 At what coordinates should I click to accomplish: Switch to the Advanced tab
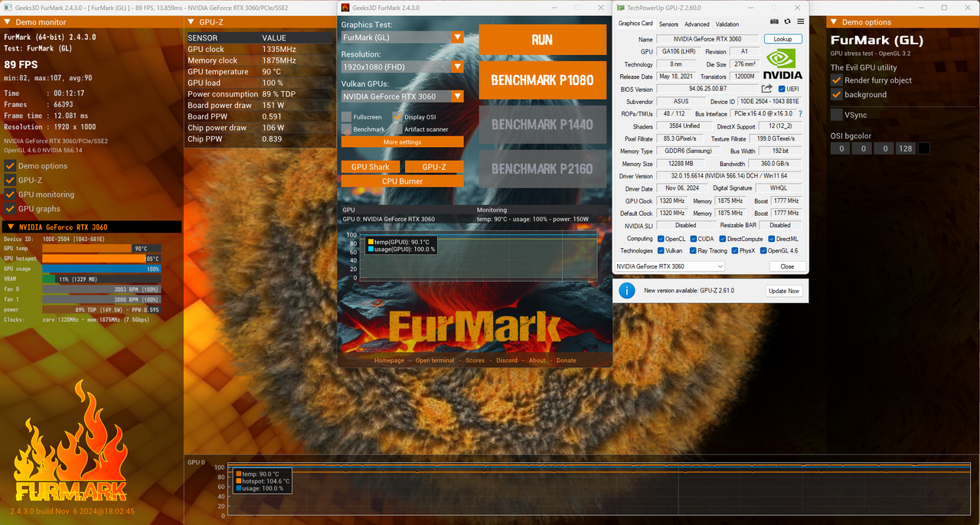pos(697,24)
